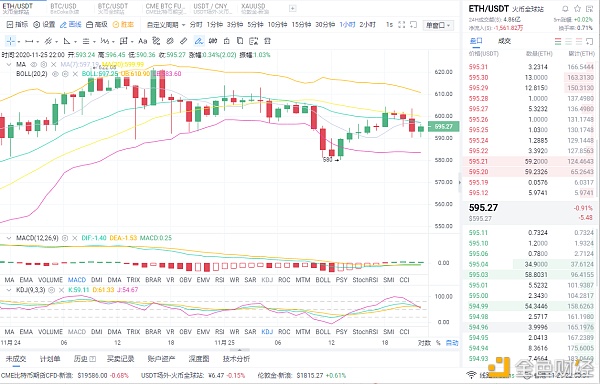Add new chart tab with plus

[292, 8]
